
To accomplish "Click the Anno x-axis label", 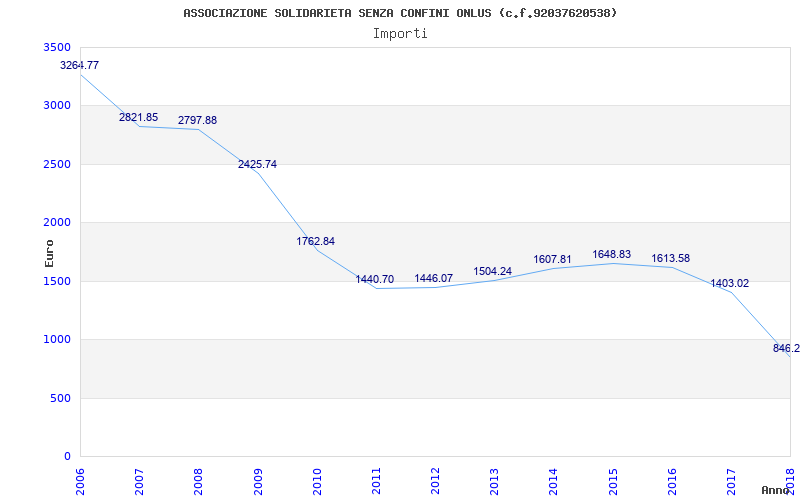I will coord(776,490).
